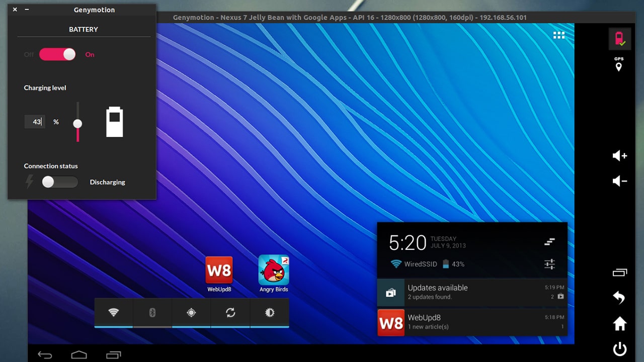
Task: Click the charging level slider handle
Action: (77, 124)
